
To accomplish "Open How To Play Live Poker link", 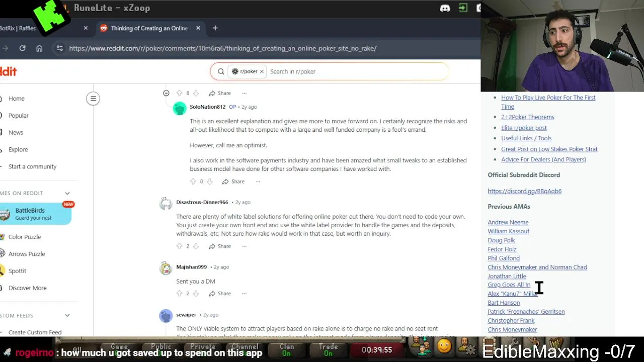I will [x=548, y=102].
